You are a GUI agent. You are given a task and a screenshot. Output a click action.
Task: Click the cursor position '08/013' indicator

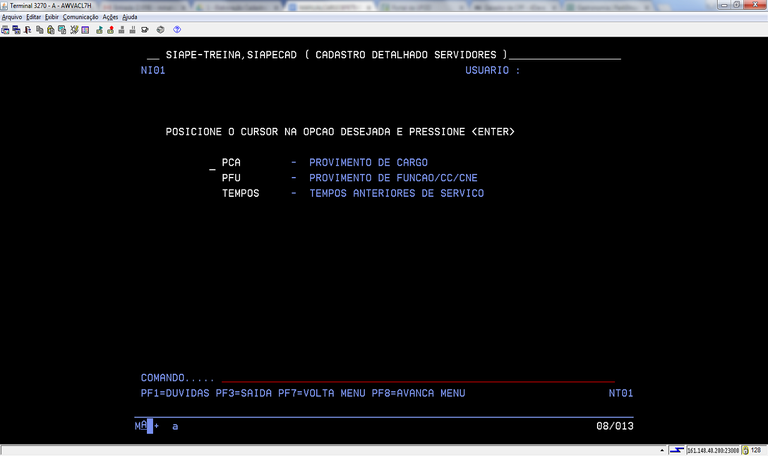[x=615, y=426]
